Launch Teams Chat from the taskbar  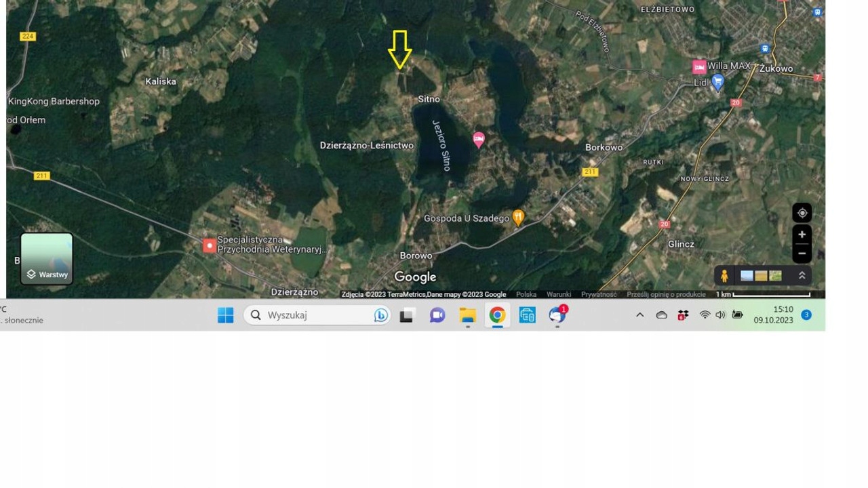pos(437,315)
